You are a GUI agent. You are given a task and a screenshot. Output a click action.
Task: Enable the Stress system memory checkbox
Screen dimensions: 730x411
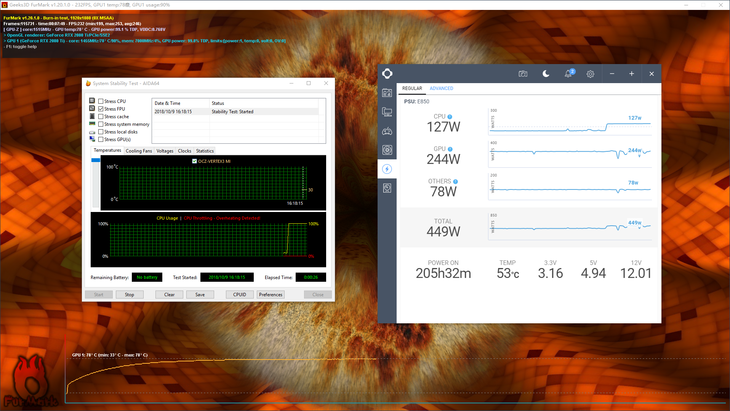(x=101, y=124)
